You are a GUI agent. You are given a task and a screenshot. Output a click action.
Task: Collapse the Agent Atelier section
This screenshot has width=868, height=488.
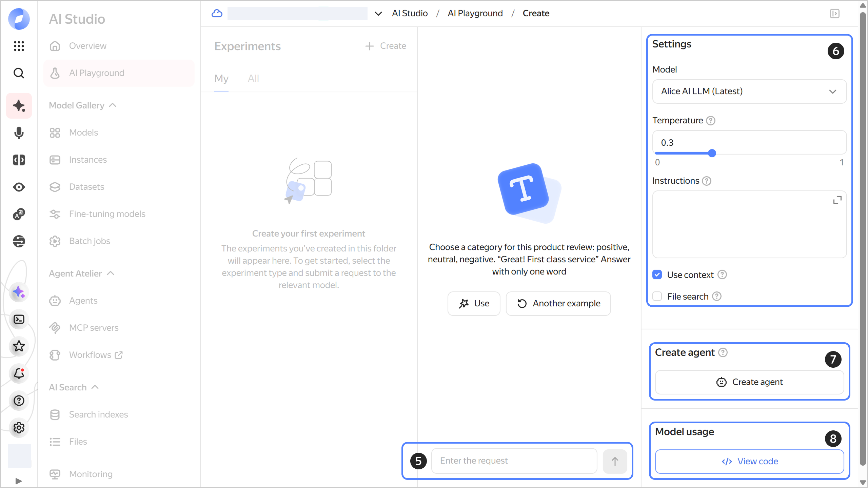[x=111, y=273]
